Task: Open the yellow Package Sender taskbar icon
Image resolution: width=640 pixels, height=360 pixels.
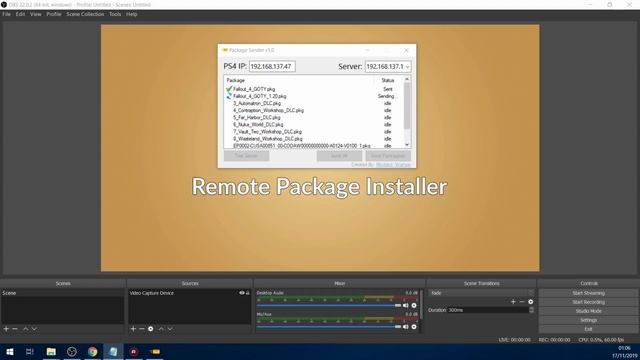Action: point(155,351)
